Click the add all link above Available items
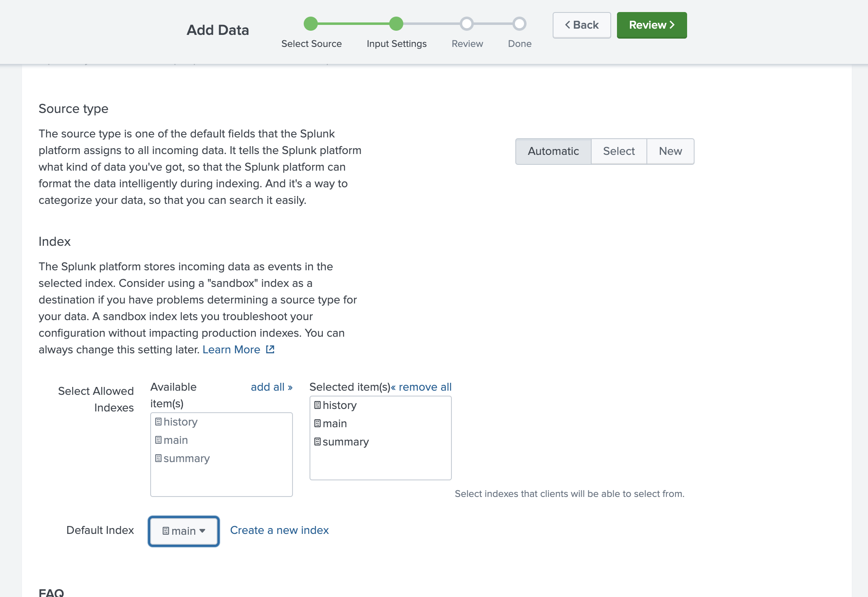 272,387
